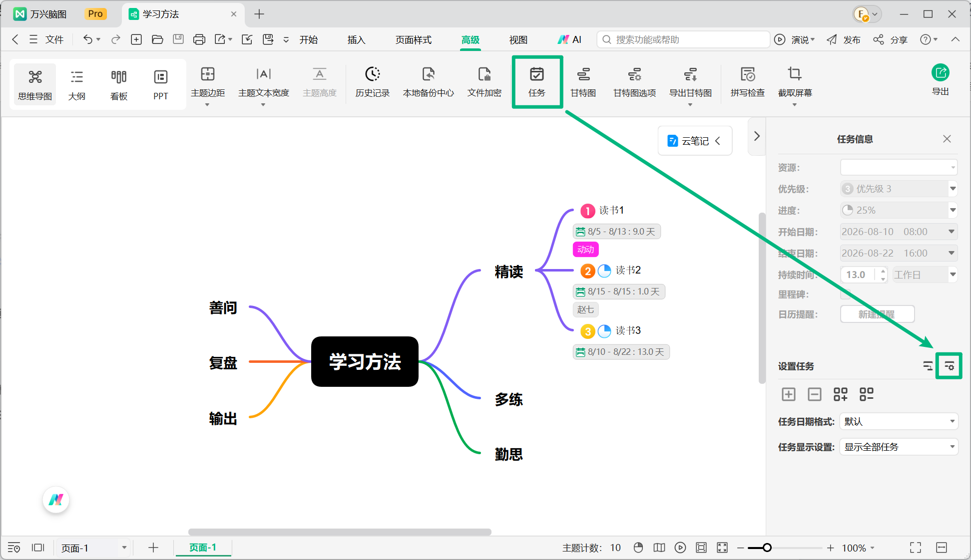Run spell check (拼写检查)
Image resolution: width=971 pixels, height=560 pixels.
tap(748, 82)
